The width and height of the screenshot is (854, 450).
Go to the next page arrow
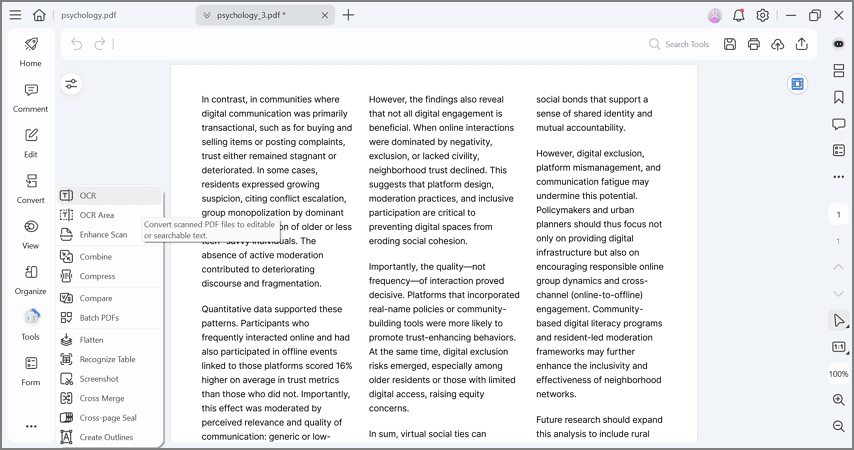pos(839,294)
